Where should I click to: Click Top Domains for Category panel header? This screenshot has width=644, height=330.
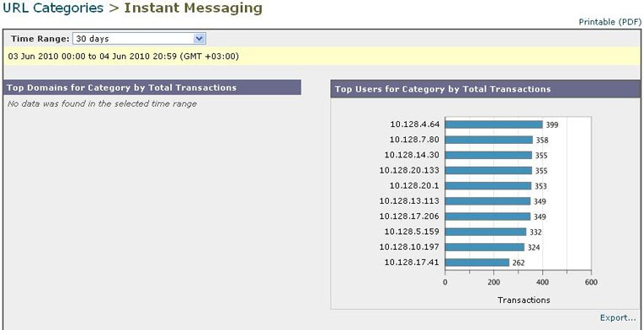pyautogui.click(x=152, y=88)
